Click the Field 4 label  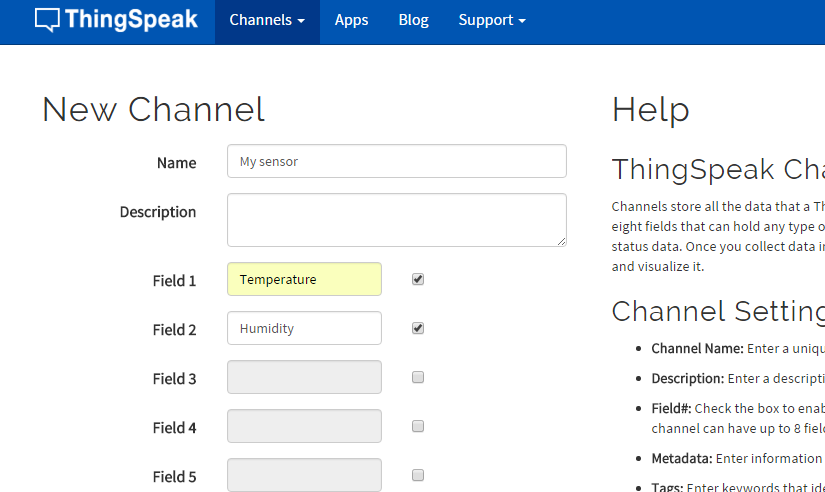(x=174, y=427)
